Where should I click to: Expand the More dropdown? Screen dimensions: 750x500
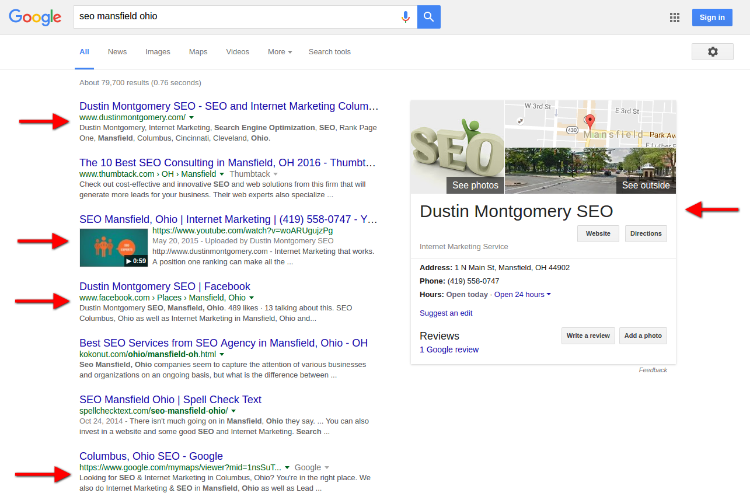tap(280, 52)
